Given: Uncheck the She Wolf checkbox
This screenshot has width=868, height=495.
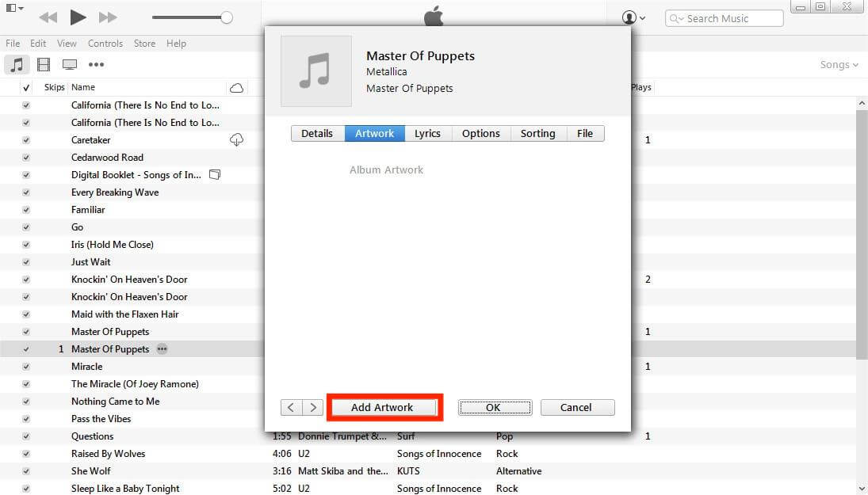Looking at the screenshot, I should 26,471.
